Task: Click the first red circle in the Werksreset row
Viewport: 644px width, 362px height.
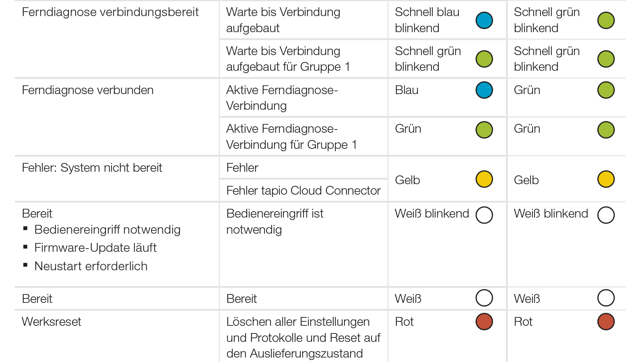Action: click(x=484, y=322)
